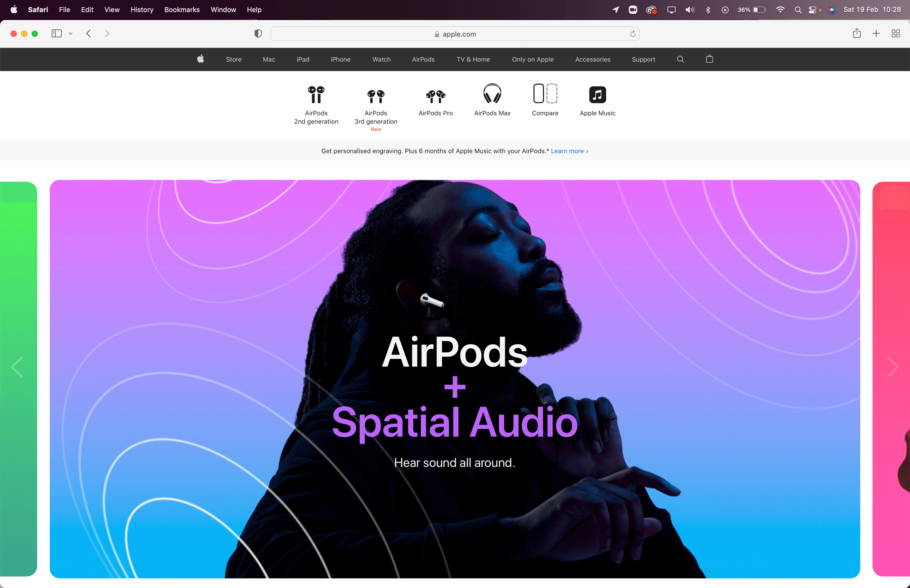Open the Help menu
The width and height of the screenshot is (910, 588).
click(254, 9)
